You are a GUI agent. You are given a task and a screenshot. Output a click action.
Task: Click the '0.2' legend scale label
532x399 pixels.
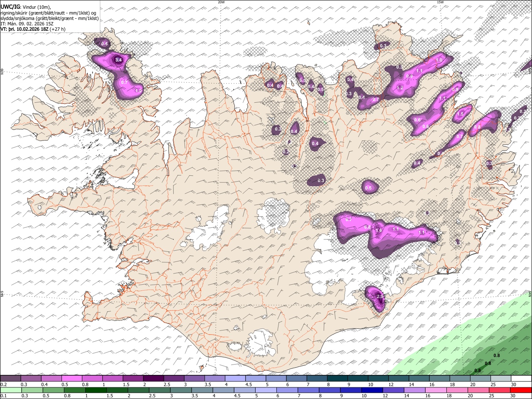[x=3, y=384]
